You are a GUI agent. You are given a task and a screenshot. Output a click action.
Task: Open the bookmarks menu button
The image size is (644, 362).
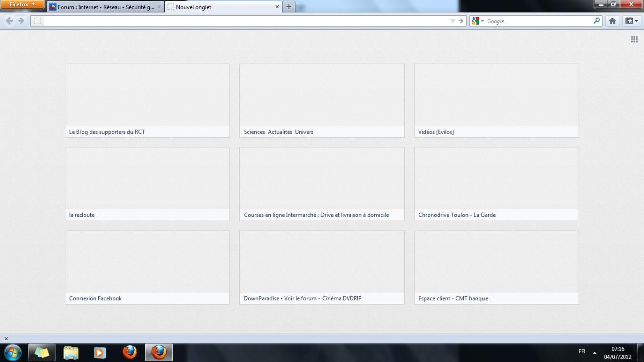click(631, 21)
